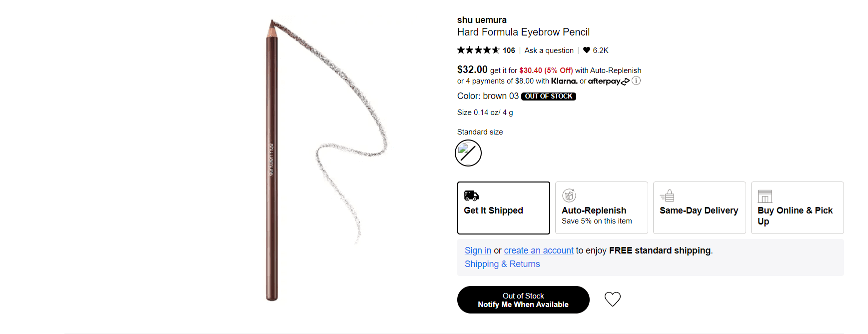
Task: Open the Sign in link
Action: point(478,250)
